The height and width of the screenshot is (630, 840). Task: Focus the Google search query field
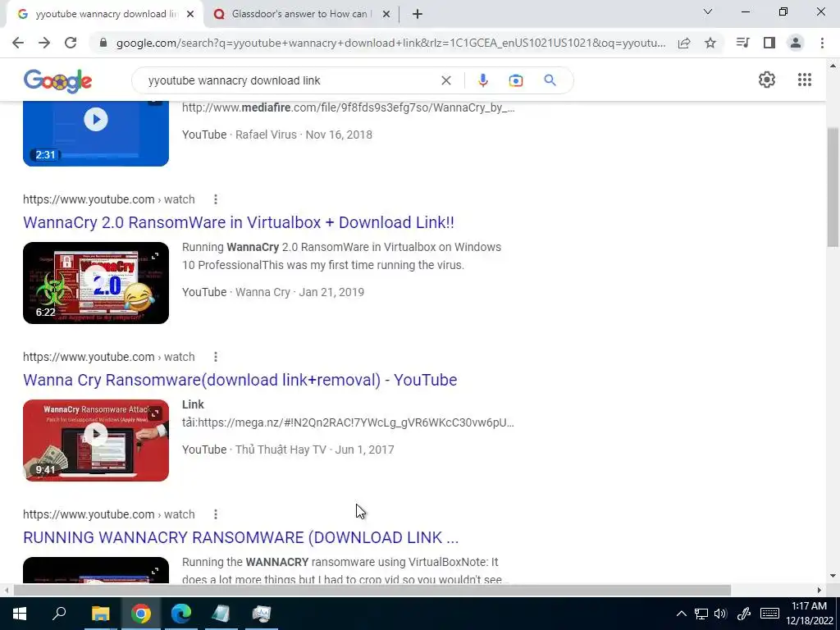point(290,80)
